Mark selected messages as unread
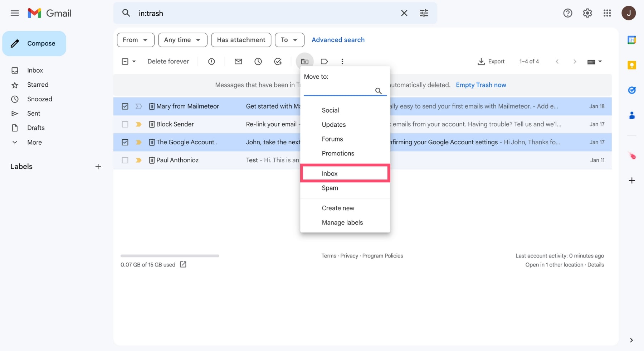 [238, 61]
